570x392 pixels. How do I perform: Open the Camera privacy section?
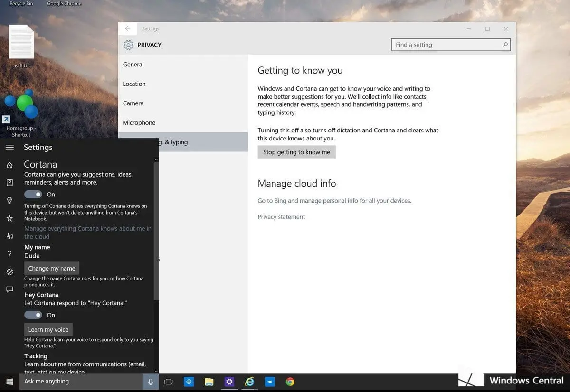coord(183,103)
